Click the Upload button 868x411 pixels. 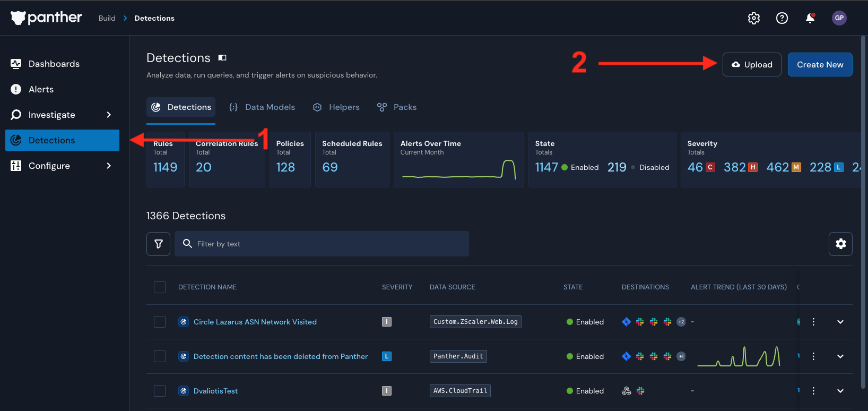pyautogui.click(x=752, y=65)
